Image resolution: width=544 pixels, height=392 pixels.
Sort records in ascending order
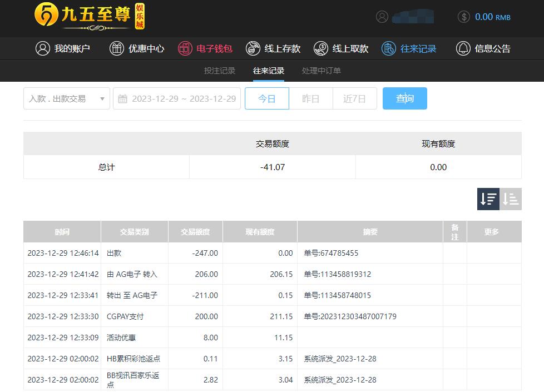511,199
